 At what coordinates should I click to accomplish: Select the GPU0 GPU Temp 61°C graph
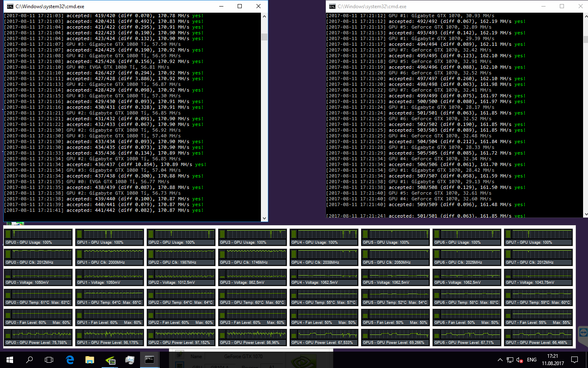click(x=38, y=297)
